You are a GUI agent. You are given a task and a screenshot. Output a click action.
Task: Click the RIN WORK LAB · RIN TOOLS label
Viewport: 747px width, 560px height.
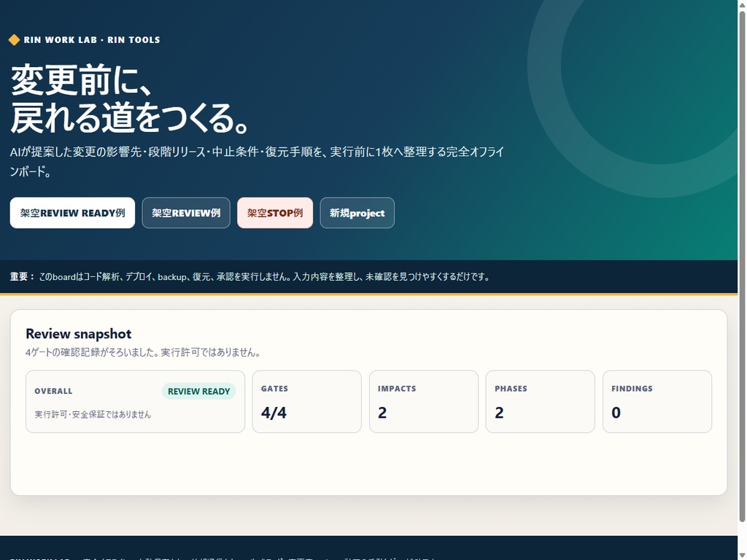[92, 40]
